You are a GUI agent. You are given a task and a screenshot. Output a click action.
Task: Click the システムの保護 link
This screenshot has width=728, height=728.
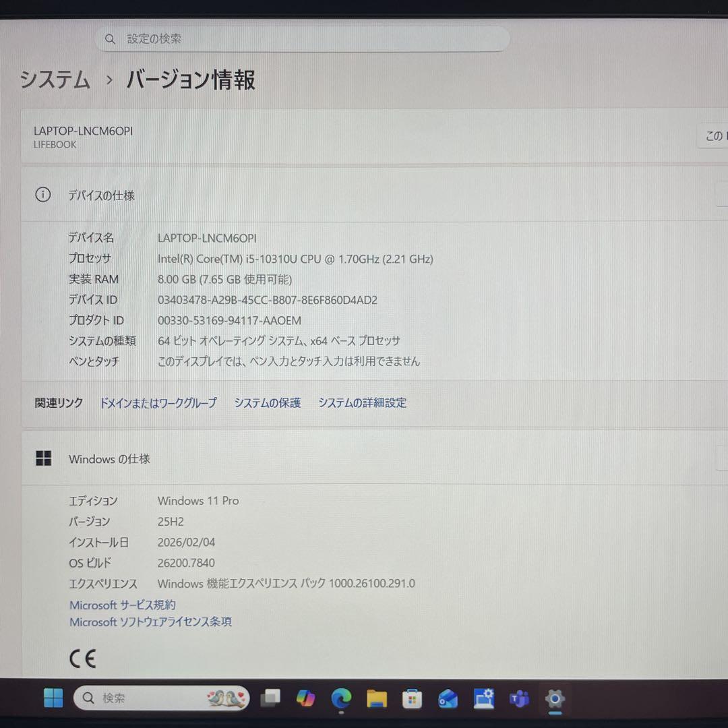click(x=267, y=402)
